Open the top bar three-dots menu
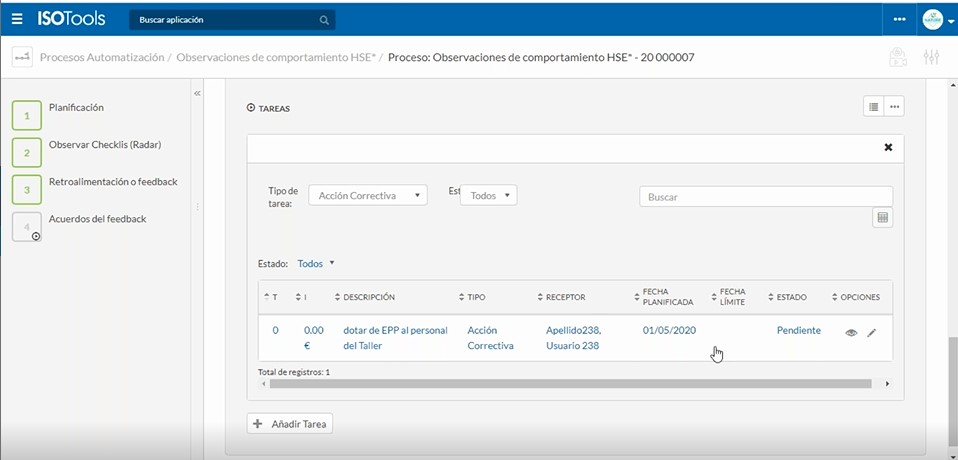The width and height of the screenshot is (958, 460). click(899, 19)
